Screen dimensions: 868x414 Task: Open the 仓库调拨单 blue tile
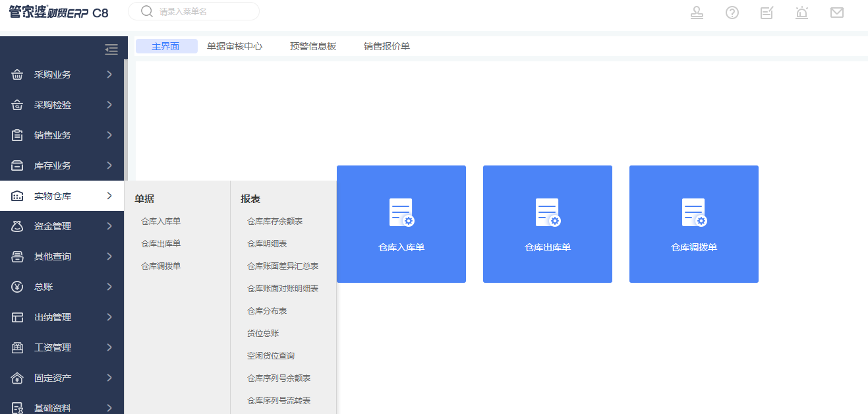tap(694, 224)
